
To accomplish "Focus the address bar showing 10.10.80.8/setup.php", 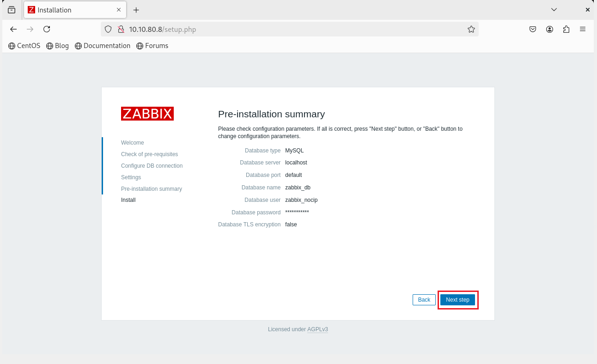I will (x=289, y=29).
